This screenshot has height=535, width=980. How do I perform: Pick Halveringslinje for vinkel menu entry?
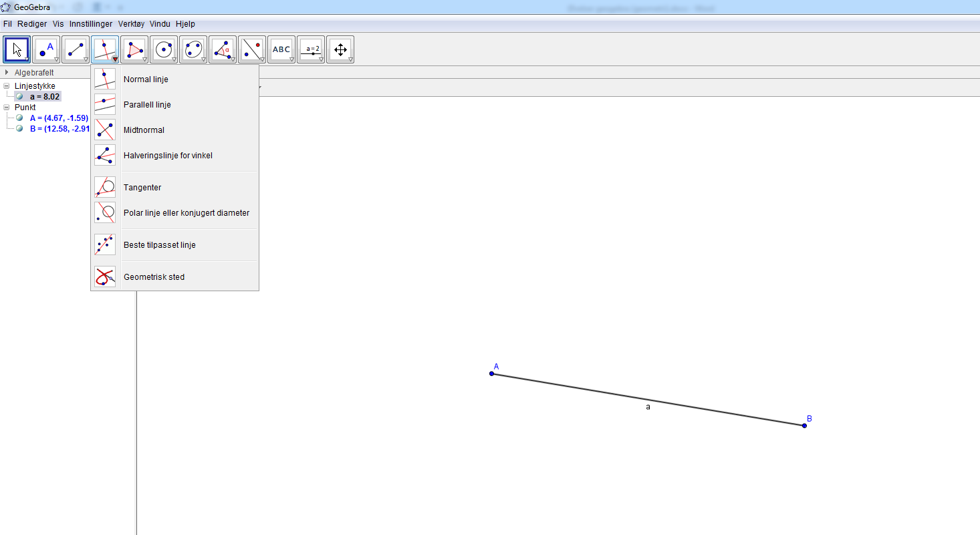coord(174,155)
